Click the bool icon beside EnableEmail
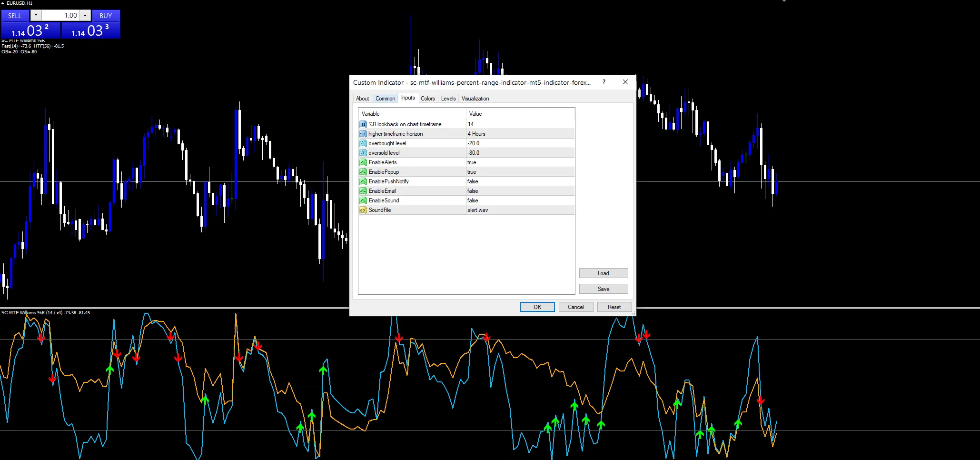Screen dimensions: 980x460 click(x=363, y=191)
